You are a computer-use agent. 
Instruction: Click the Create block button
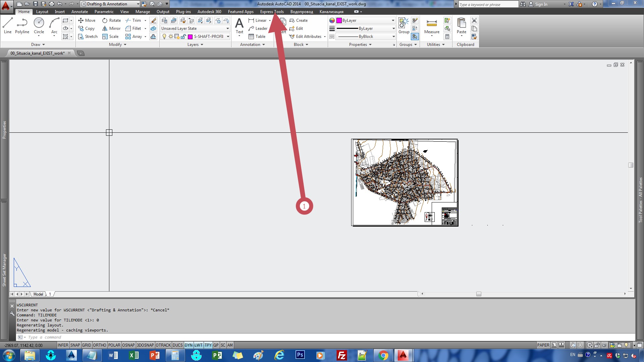coord(302,20)
